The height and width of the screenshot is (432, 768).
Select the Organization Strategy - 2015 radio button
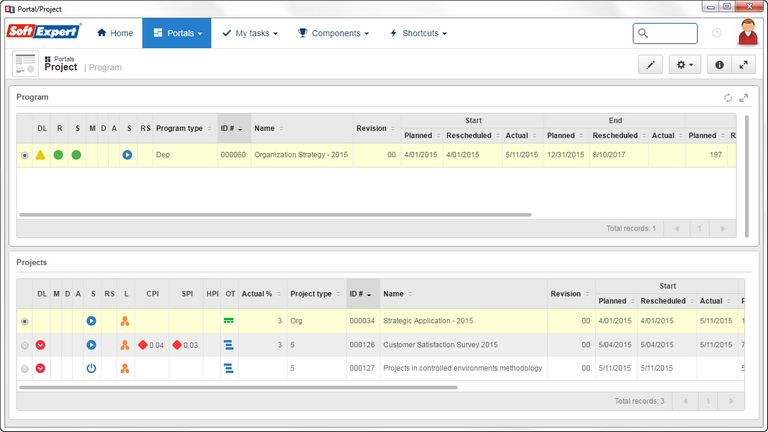[x=24, y=155]
